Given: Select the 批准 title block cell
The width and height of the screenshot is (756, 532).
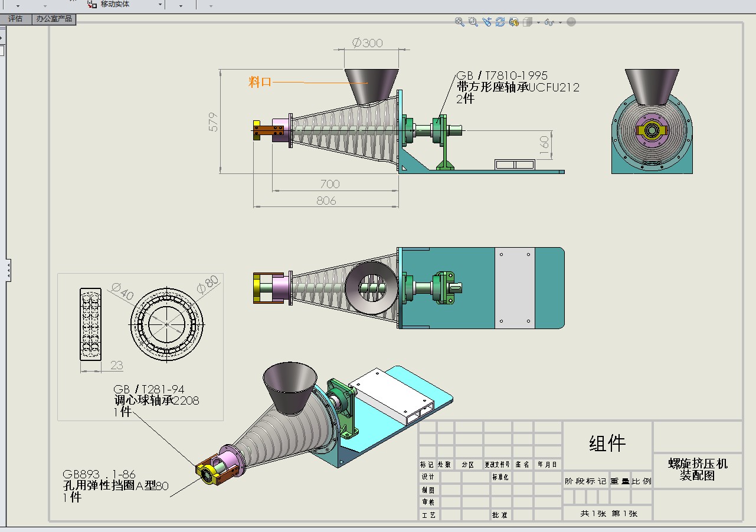Looking at the screenshot, I should coord(500,515).
